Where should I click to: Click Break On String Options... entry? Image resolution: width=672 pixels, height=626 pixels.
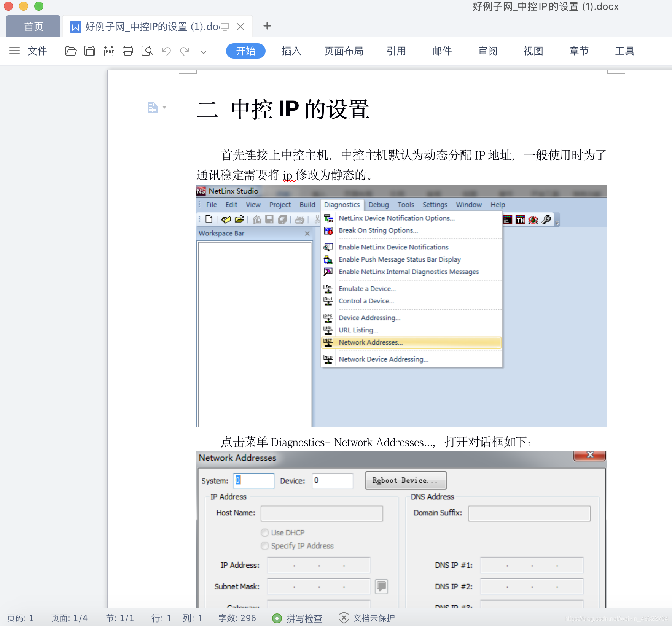coord(378,230)
